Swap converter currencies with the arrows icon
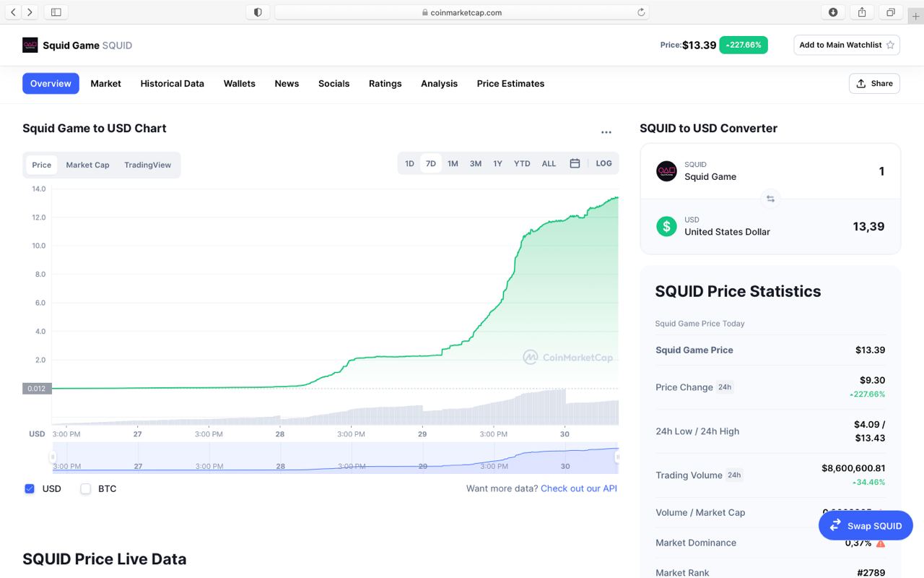This screenshot has height=578, width=924. coord(770,199)
